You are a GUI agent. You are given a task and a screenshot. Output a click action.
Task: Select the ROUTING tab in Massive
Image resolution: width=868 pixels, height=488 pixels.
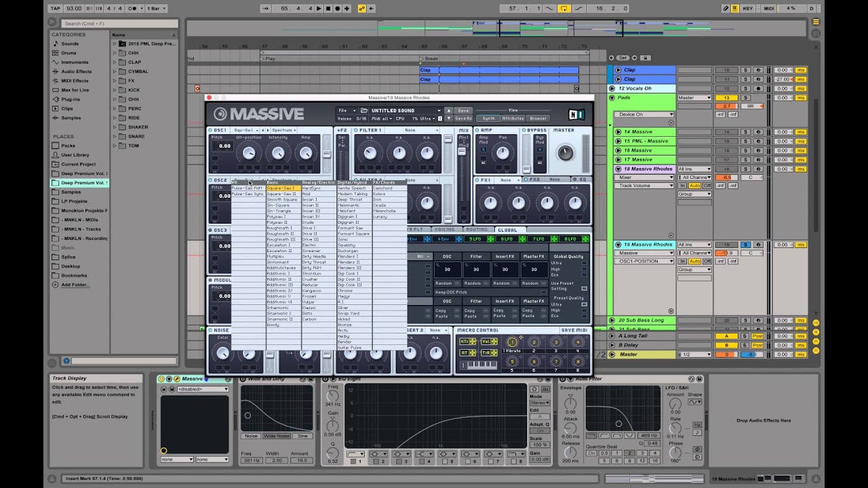tap(477, 230)
